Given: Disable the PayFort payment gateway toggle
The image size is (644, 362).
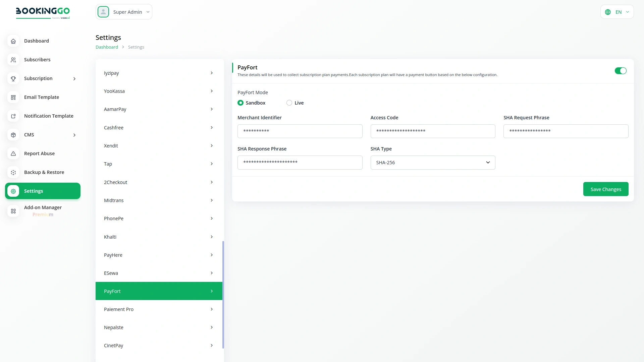Looking at the screenshot, I should 621,71.
